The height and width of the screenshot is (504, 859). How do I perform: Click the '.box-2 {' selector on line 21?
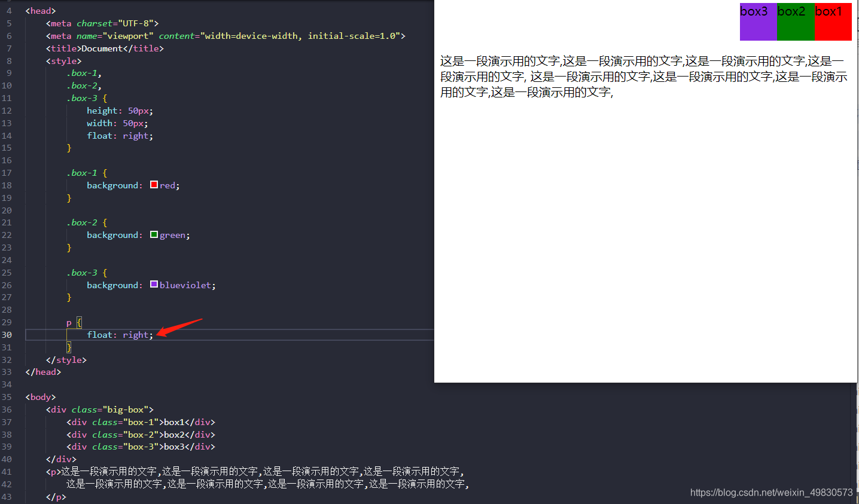pyautogui.click(x=87, y=222)
